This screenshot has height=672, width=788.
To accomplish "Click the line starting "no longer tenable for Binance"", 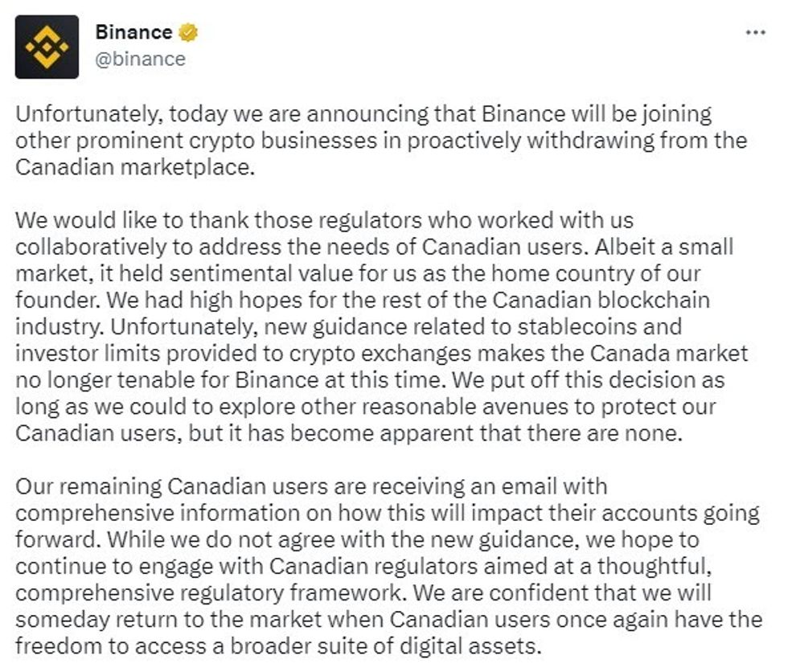I will [370, 379].
